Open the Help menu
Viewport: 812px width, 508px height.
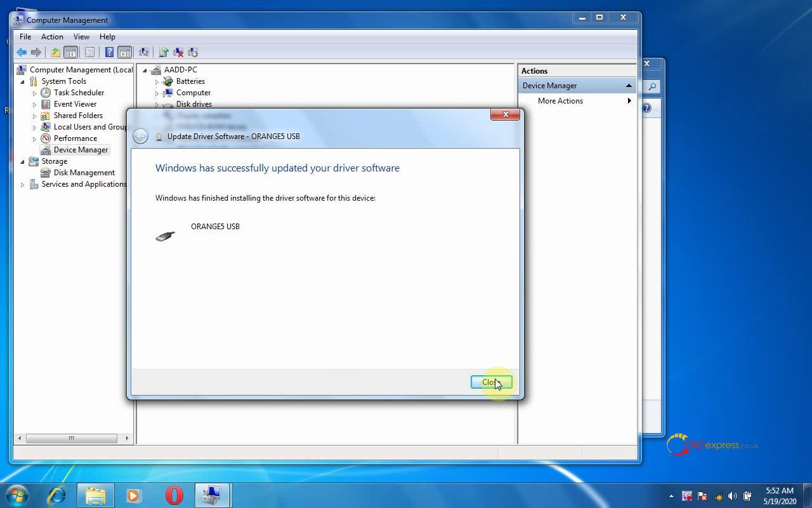(x=107, y=37)
